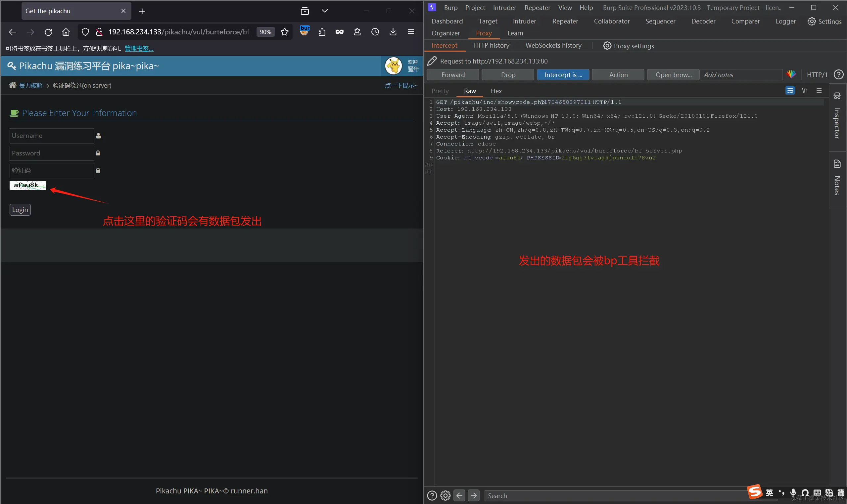
Task: Open Firefox hamburger application menu
Action: tap(411, 32)
